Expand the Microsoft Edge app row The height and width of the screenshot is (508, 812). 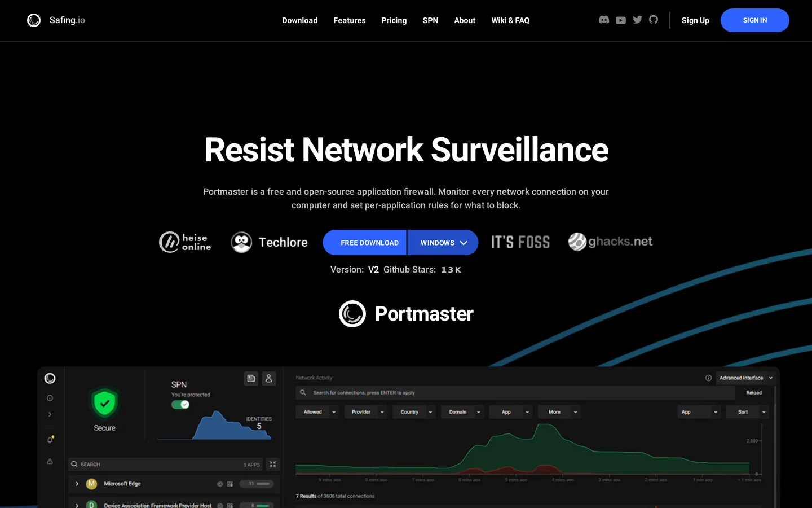click(x=77, y=484)
